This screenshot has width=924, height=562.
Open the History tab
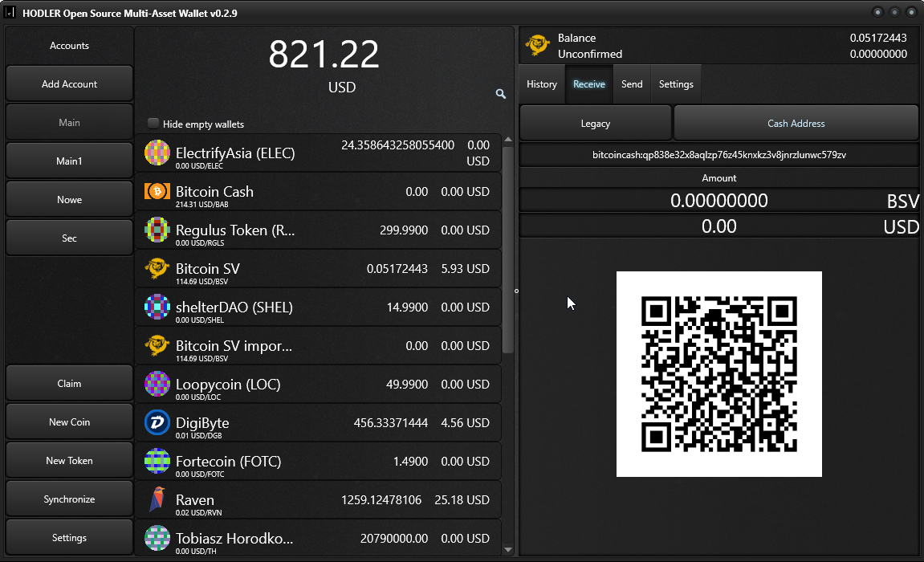pyautogui.click(x=542, y=84)
